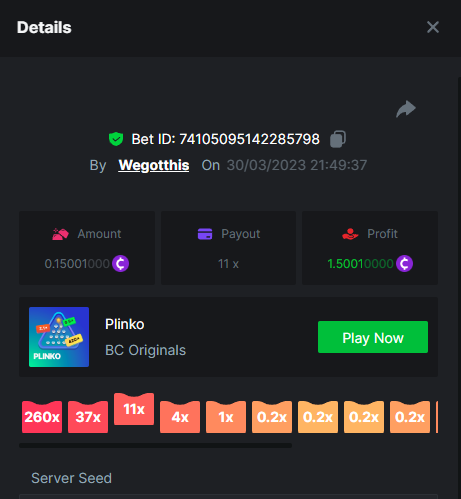Click the red Profit hand icon

pos(350,234)
